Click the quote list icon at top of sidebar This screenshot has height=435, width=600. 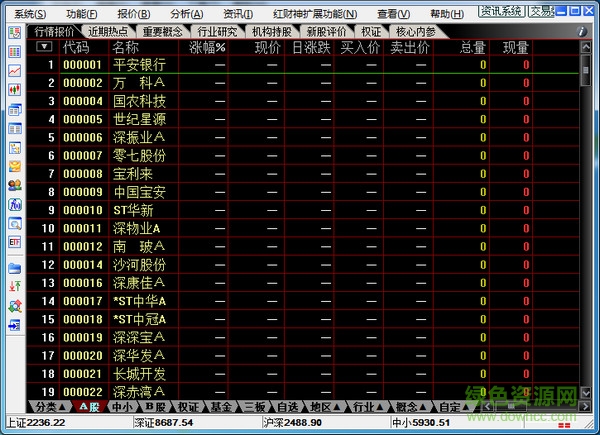pyautogui.click(x=15, y=33)
